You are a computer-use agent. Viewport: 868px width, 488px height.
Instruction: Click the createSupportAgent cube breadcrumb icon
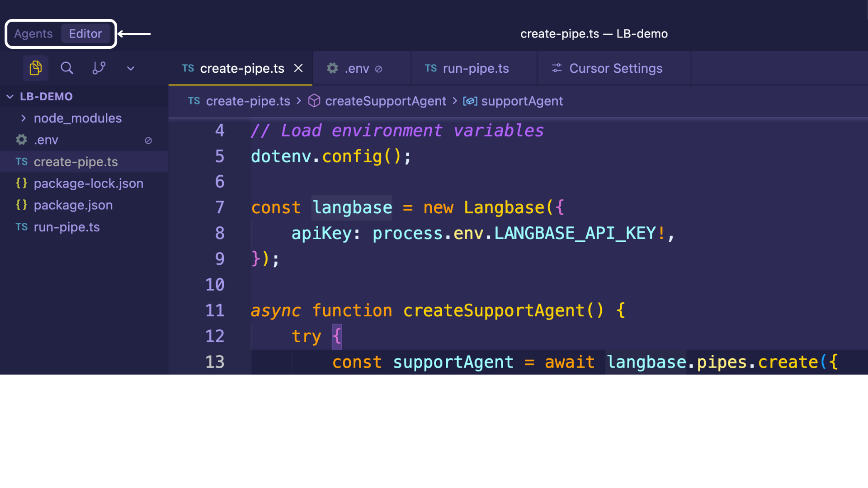[x=314, y=101]
